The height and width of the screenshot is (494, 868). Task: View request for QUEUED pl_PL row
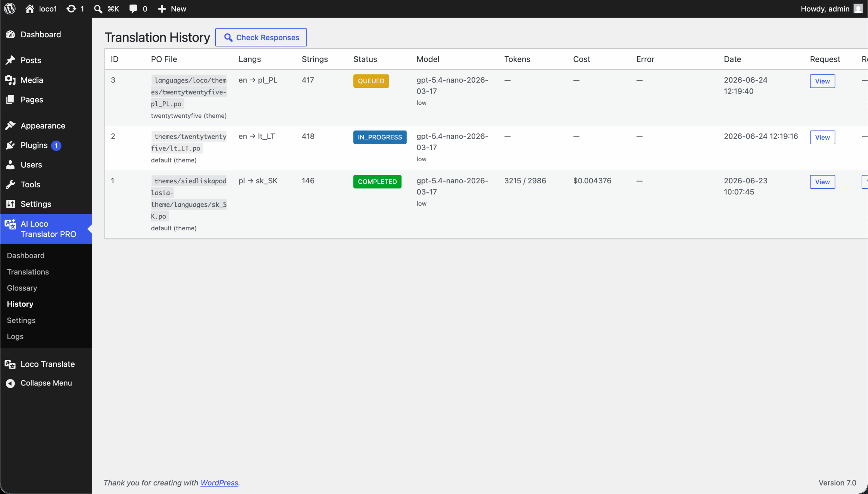point(822,81)
